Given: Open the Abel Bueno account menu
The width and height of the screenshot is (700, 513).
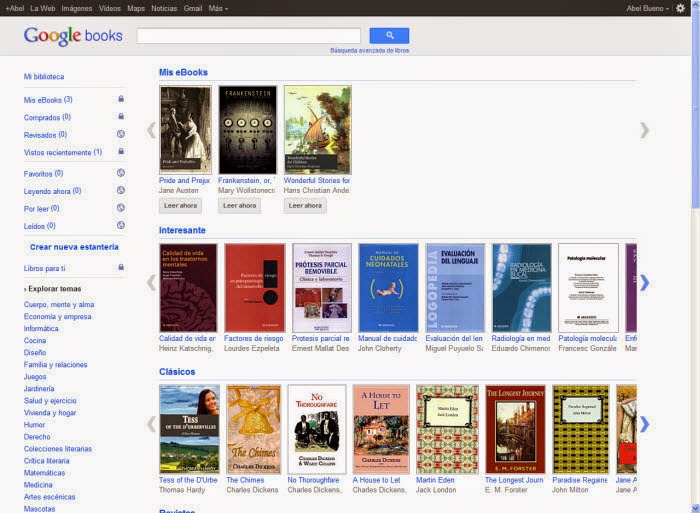Looking at the screenshot, I should click(x=647, y=8).
